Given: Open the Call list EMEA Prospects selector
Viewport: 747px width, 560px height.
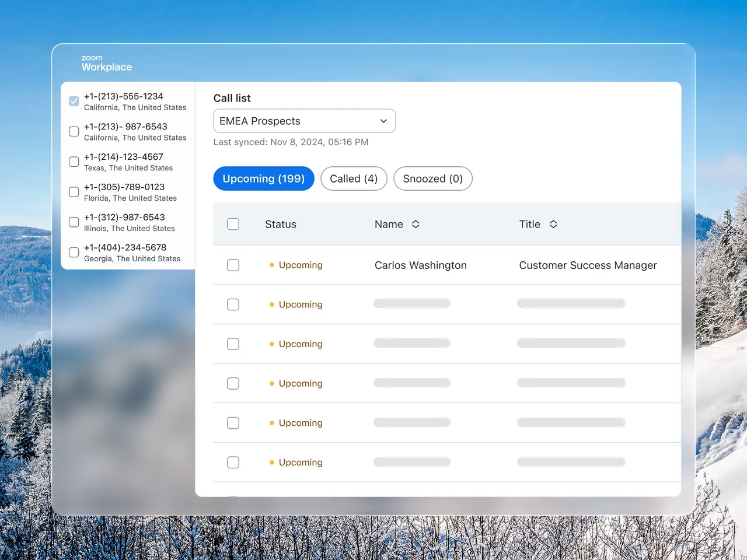Looking at the screenshot, I should 304,121.
